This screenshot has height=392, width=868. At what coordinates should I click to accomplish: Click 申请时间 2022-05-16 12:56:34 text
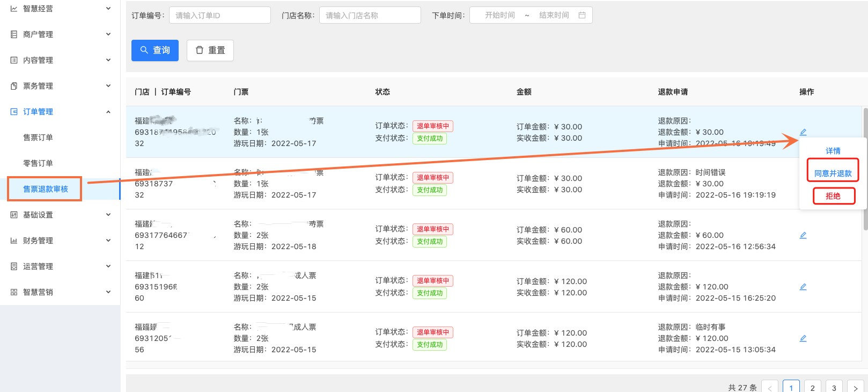pos(717,246)
